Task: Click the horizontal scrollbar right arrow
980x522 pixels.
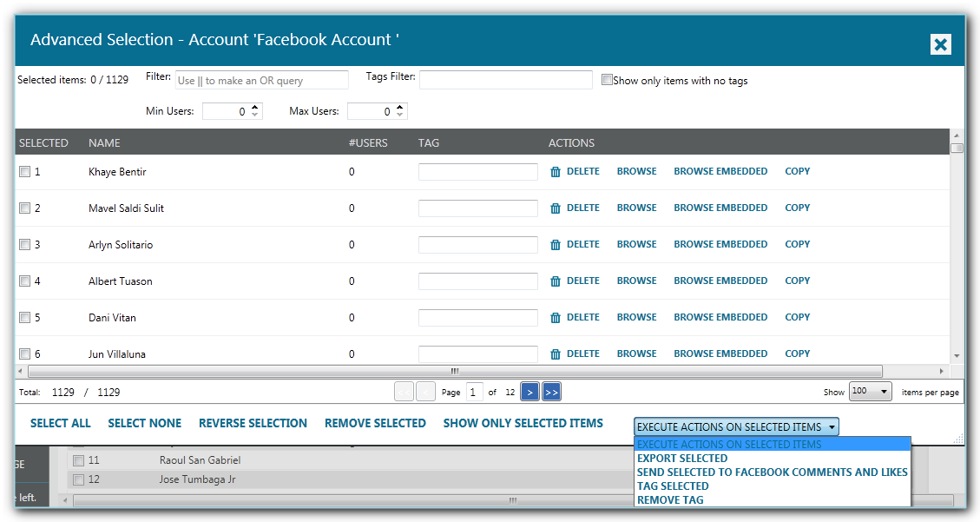Action: [941, 372]
